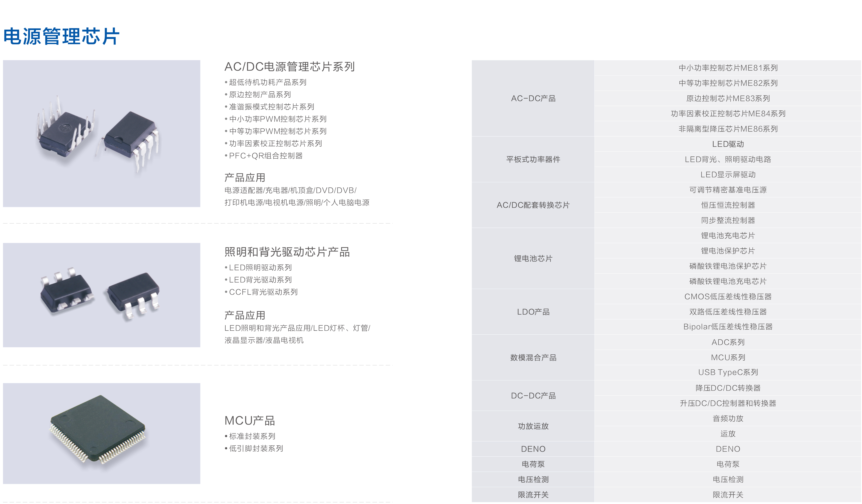The width and height of the screenshot is (862, 504).
Task: Select 锂电池保护芯片 entry
Action: coord(728,251)
